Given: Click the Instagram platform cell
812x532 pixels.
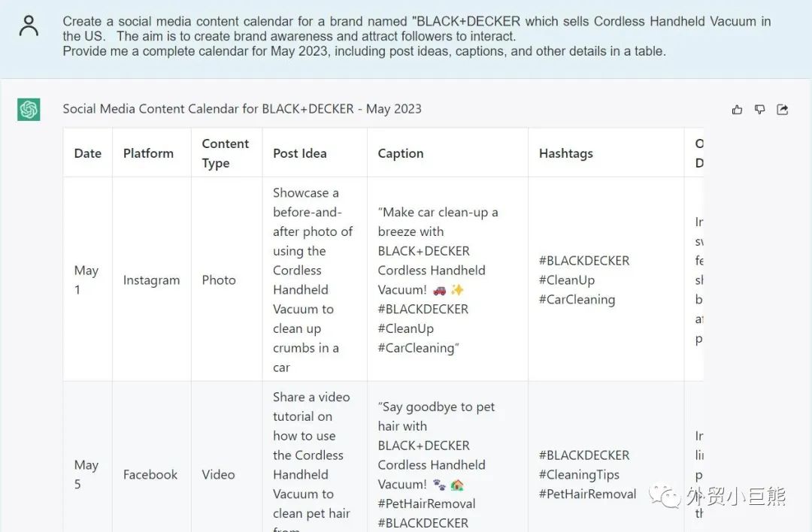Looking at the screenshot, I should point(151,280).
